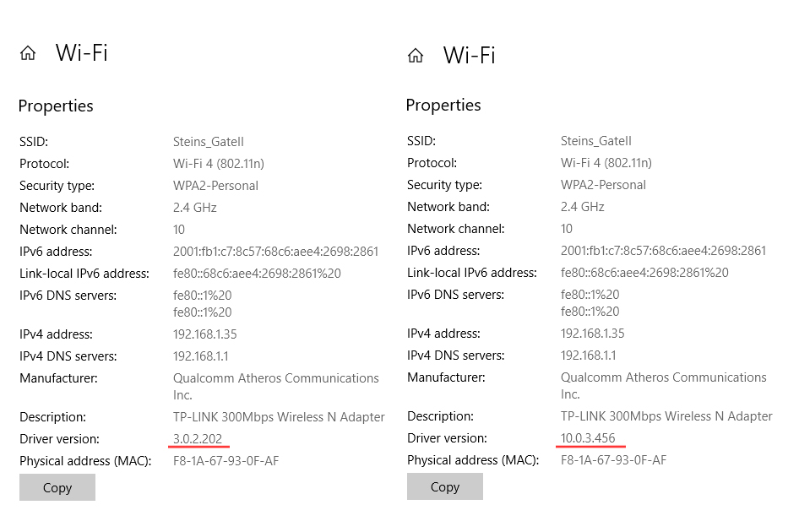Click the IPv4 DNS server 192.168.1.1 value
799x532 pixels.
tap(199, 356)
